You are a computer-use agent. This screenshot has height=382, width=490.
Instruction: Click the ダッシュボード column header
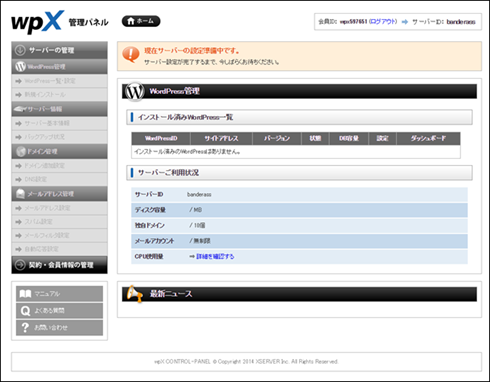(x=428, y=138)
